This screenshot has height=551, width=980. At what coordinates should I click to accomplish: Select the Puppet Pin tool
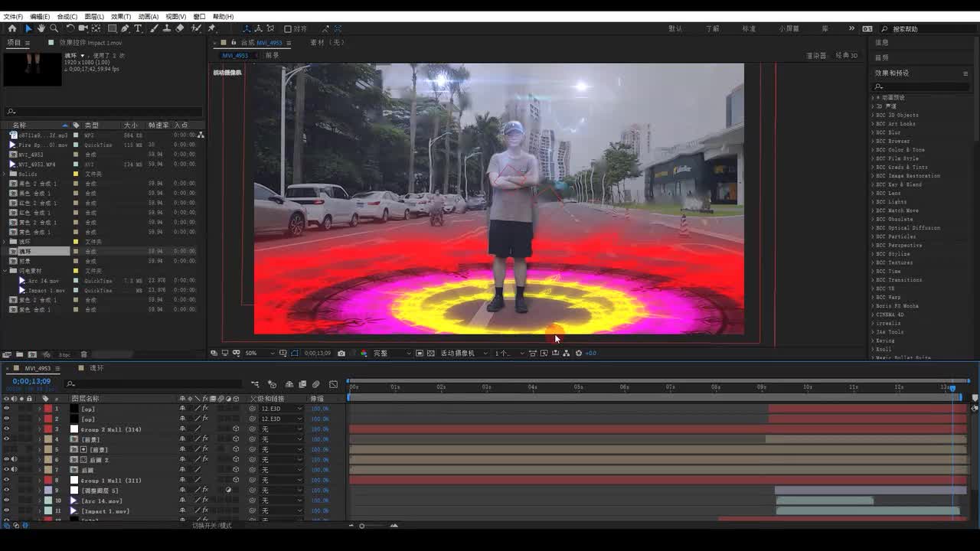pyautogui.click(x=211, y=28)
